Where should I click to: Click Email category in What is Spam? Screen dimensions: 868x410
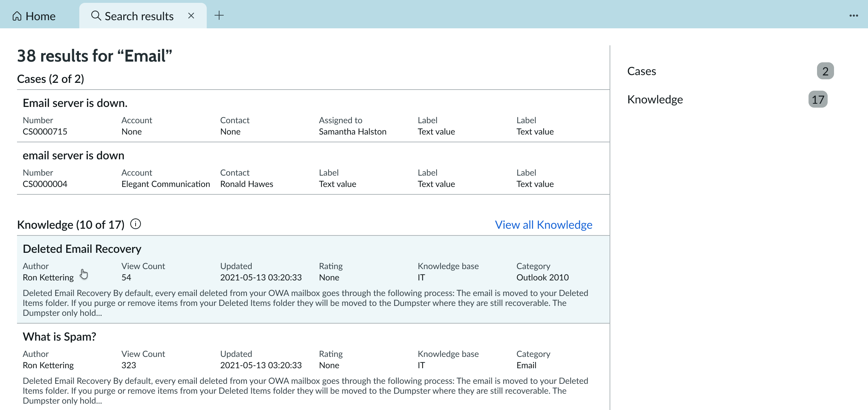click(x=526, y=365)
